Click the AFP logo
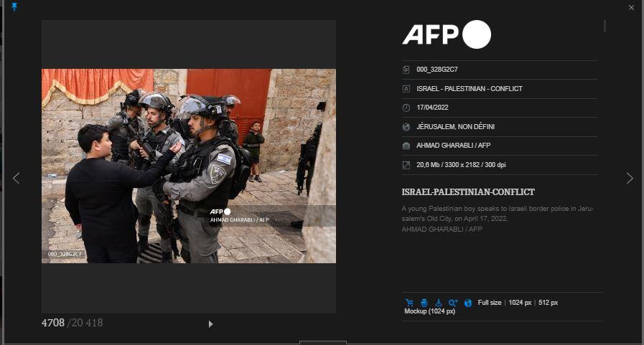Image resolution: width=644 pixels, height=345 pixels. [x=447, y=34]
